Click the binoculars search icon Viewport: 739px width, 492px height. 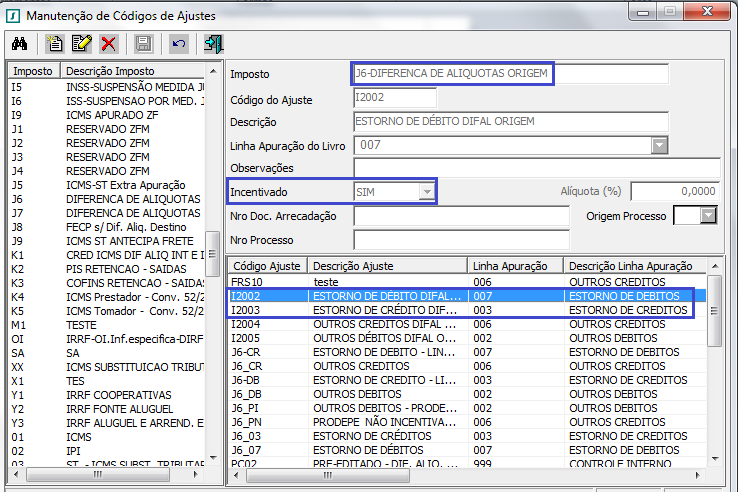pyautogui.click(x=19, y=44)
